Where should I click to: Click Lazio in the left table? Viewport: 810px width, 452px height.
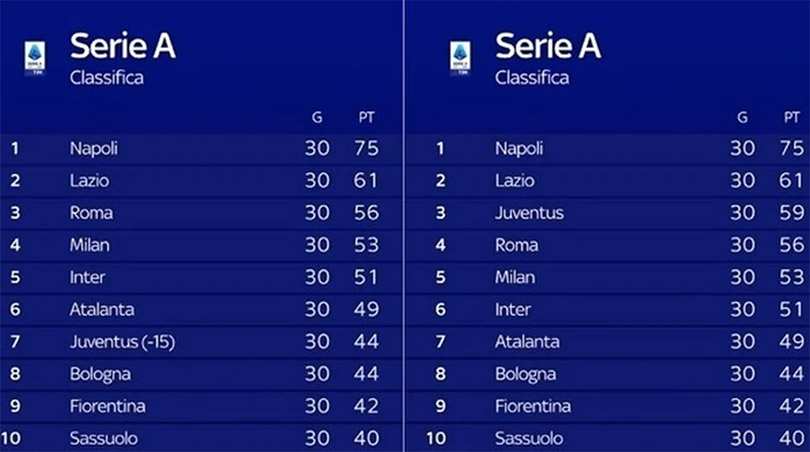pos(89,181)
